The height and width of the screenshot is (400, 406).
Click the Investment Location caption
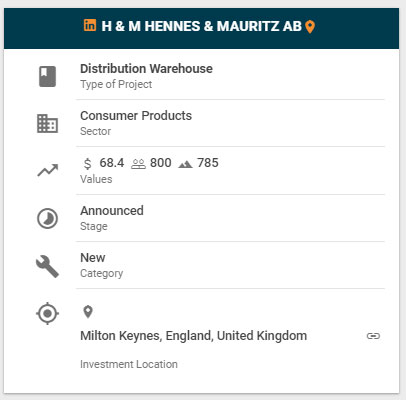pyautogui.click(x=129, y=364)
